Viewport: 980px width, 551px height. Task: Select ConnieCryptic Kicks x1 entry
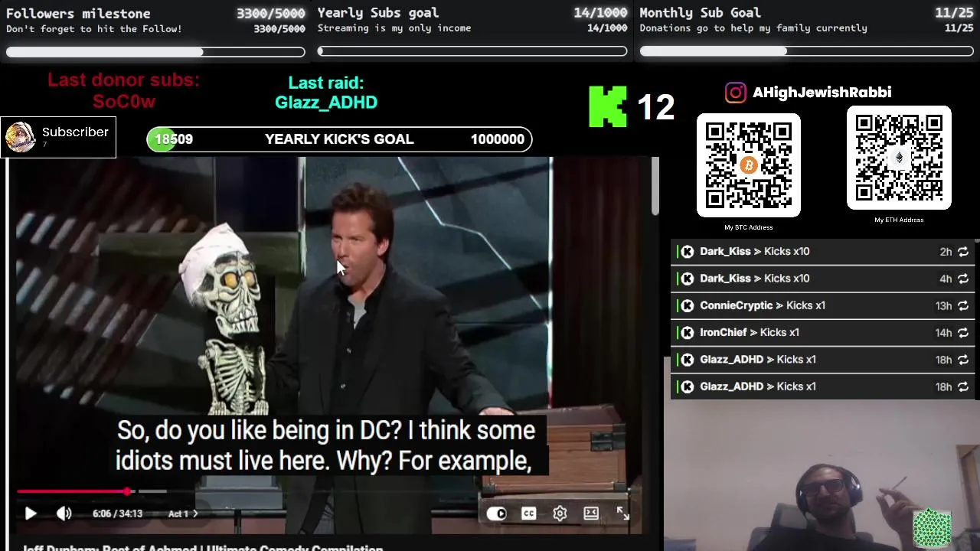825,305
